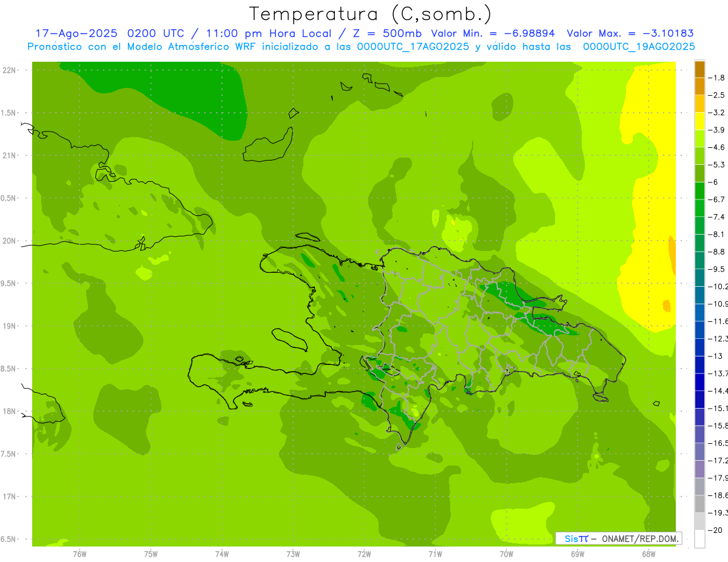Click the legend value "-6.7"
Screen dimensions: 728x562
(x=716, y=199)
